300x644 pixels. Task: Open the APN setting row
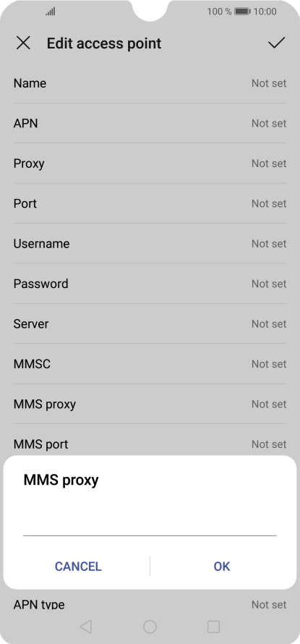click(x=150, y=123)
